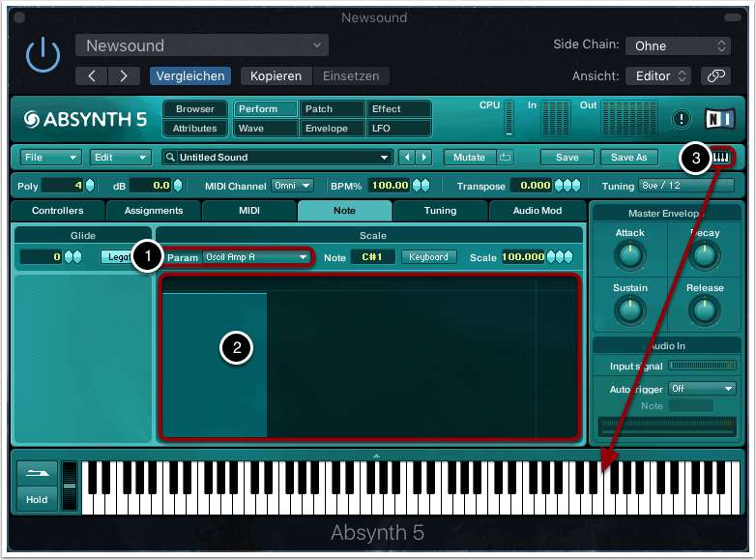Toggle the plugin power bypass button
The height and width of the screenshot is (560, 756).
[43, 58]
